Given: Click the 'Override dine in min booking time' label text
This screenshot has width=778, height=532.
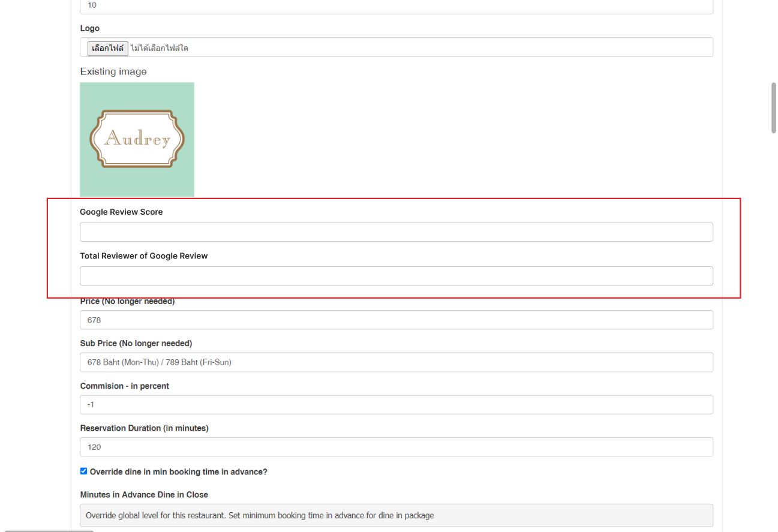Looking at the screenshot, I should [178, 472].
